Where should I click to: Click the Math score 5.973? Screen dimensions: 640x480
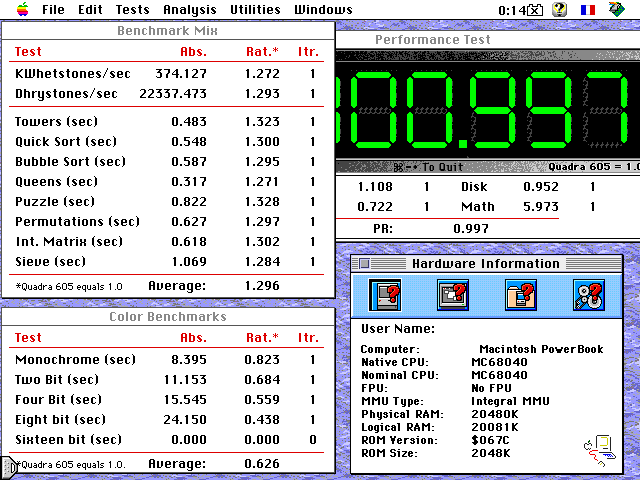(x=541, y=207)
